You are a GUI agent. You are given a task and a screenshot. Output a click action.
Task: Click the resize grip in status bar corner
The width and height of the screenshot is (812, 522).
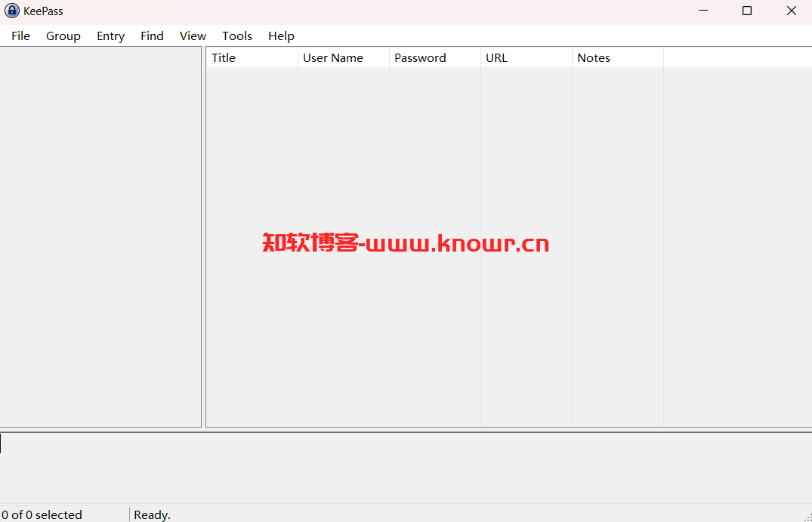807,517
